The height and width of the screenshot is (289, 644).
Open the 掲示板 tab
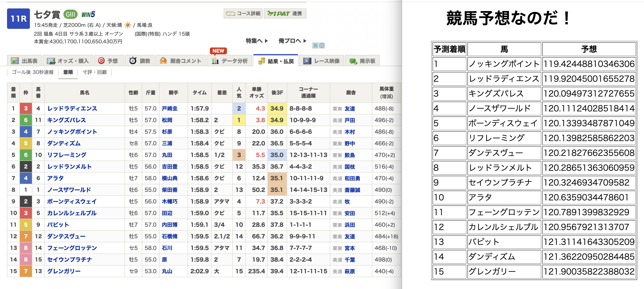[x=362, y=61]
